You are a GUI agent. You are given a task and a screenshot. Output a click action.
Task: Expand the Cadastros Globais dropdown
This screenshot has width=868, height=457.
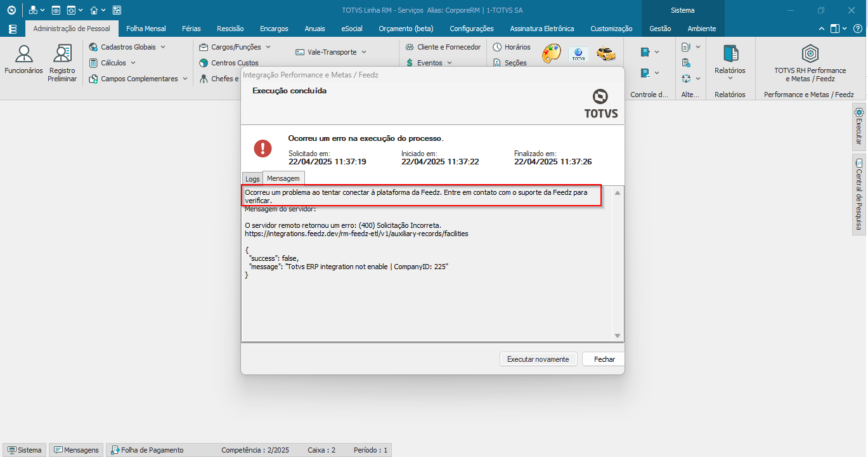[x=162, y=47]
